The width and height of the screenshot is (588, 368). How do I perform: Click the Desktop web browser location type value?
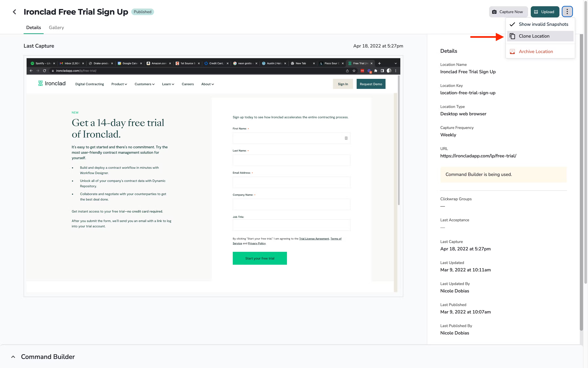point(463,114)
